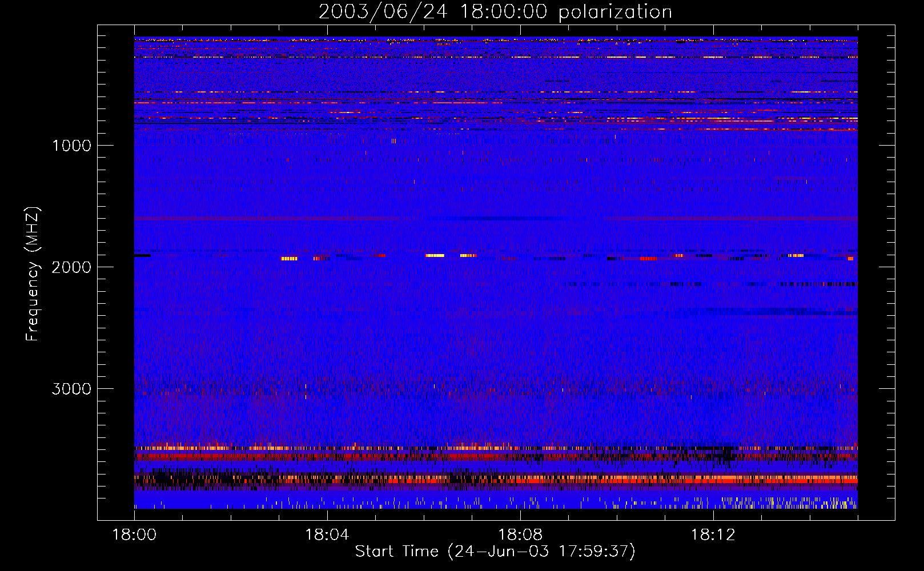Click the 'Start Time (24-Jun-03 17:59:37)' label
This screenshot has height=571, width=924.
[495, 552]
